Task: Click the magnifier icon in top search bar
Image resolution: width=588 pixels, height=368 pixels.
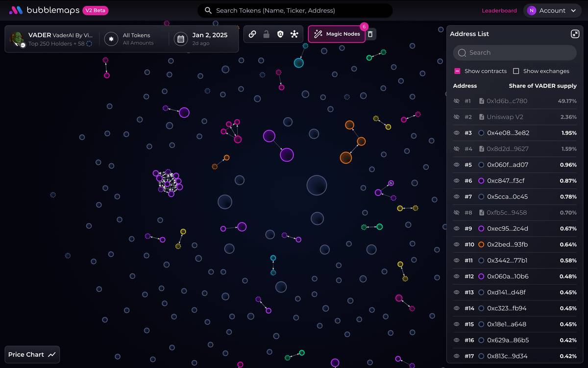Action: click(208, 10)
